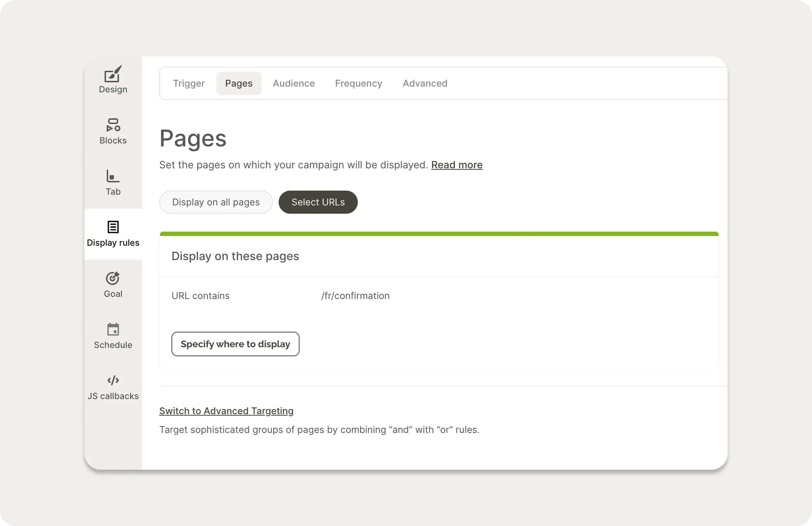The image size is (812, 526).
Task: Select the JS callbacks code icon
Action: click(113, 380)
